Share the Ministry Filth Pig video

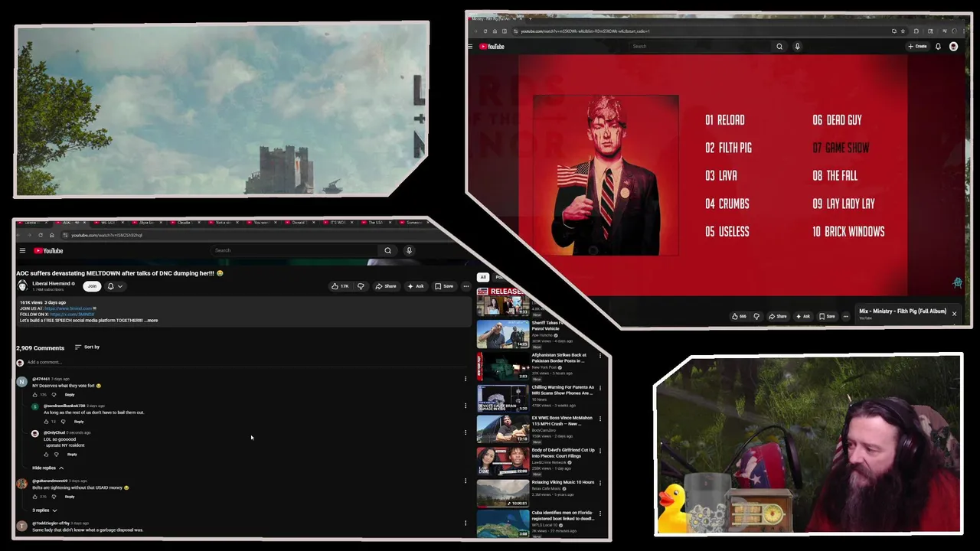[x=778, y=316]
